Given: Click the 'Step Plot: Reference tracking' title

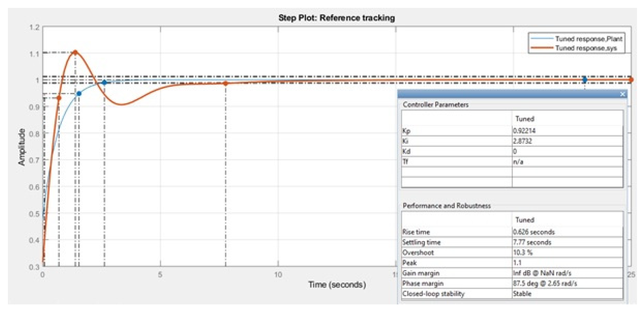Looking at the screenshot, I should click(336, 18).
